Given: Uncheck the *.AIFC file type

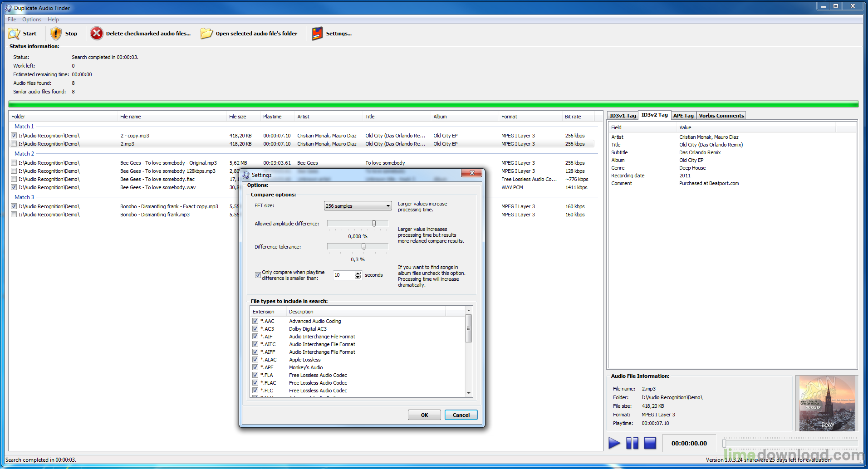Looking at the screenshot, I should tap(255, 344).
